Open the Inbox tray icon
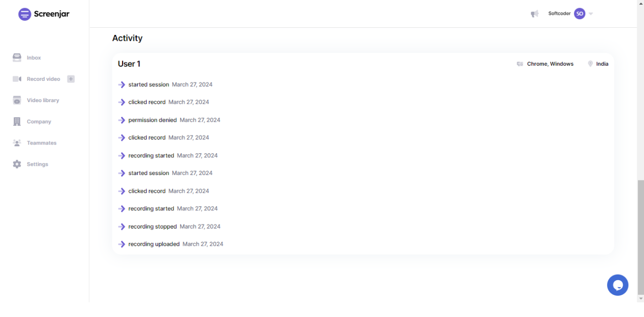 [17, 58]
